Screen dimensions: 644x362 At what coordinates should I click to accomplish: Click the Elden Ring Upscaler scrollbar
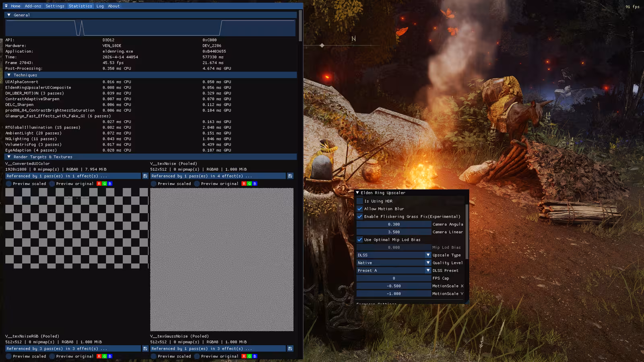pos(467,231)
